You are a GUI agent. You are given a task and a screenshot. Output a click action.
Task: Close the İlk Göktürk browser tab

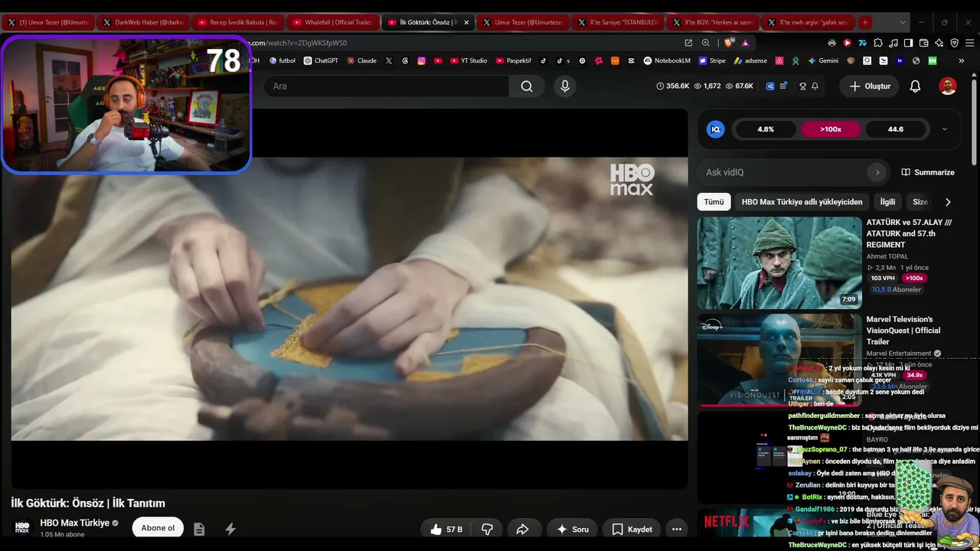[466, 22]
